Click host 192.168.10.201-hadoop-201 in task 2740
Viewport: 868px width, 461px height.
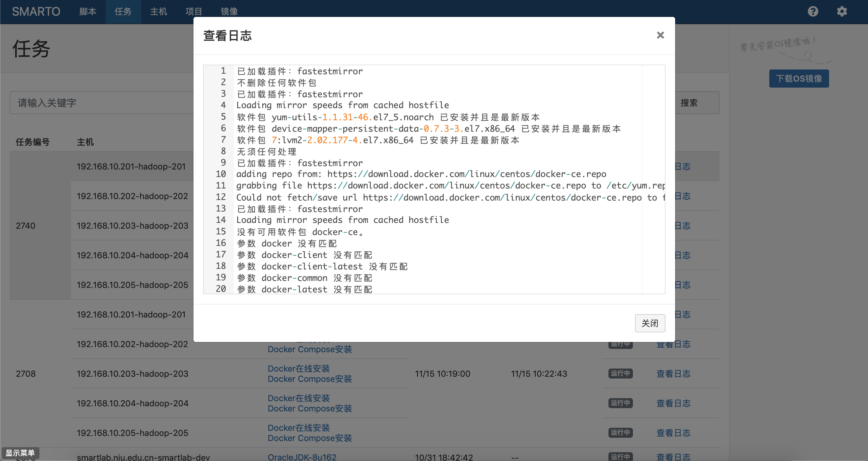tap(131, 166)
